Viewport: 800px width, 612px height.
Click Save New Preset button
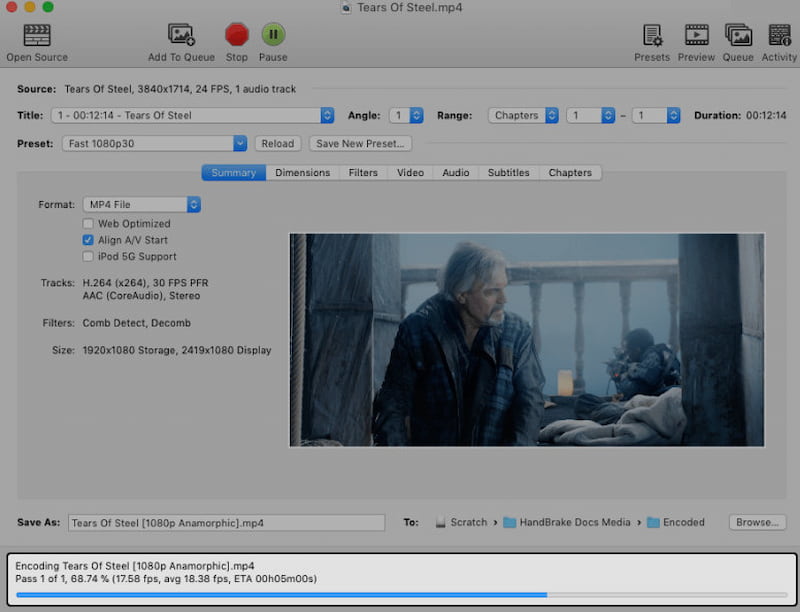pos(360,143)
